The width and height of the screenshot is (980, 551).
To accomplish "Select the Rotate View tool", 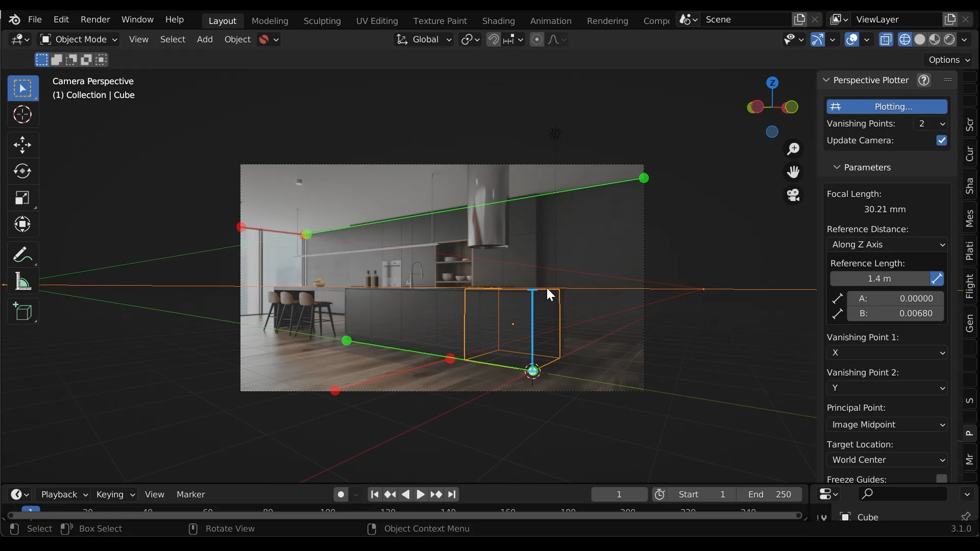I will click(x=230, y=528).
